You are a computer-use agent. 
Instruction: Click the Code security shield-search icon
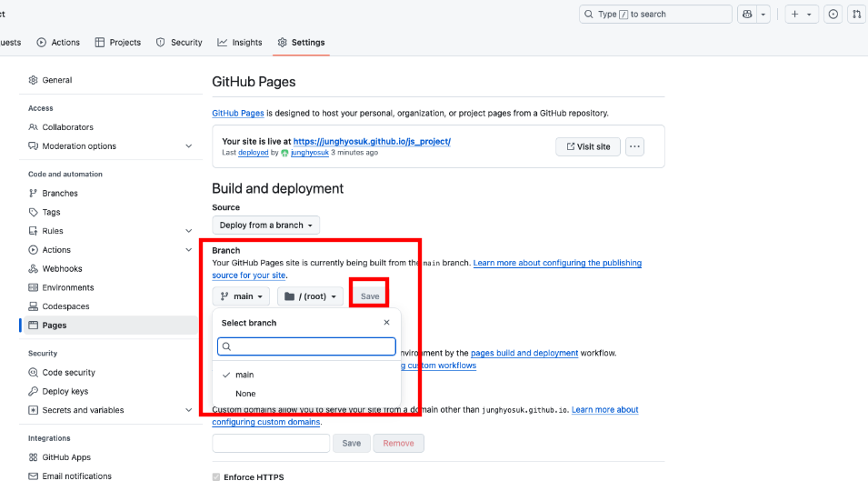tap(34, 373)
